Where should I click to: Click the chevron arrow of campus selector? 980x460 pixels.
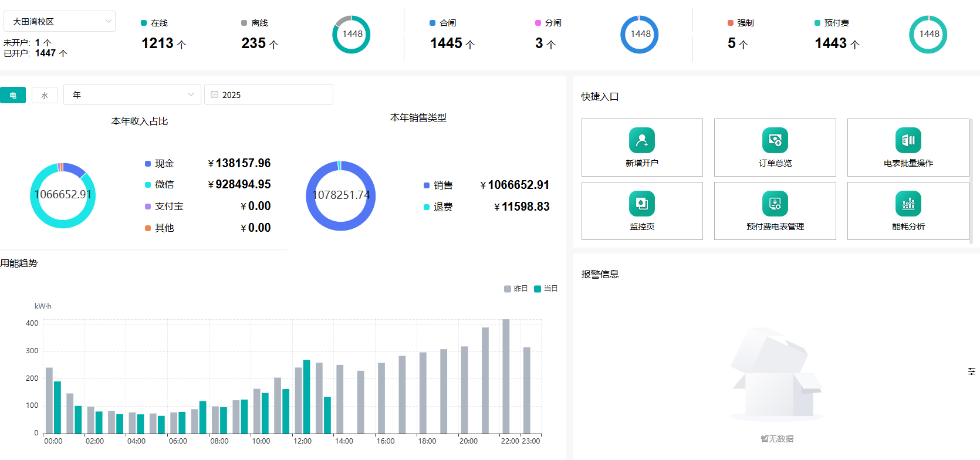[108, 22]
